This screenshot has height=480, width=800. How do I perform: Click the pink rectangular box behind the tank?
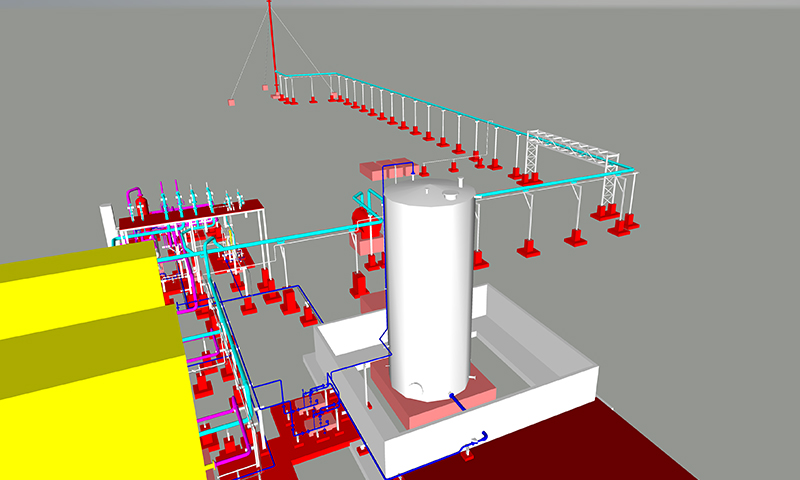click(x=385, y=170)
